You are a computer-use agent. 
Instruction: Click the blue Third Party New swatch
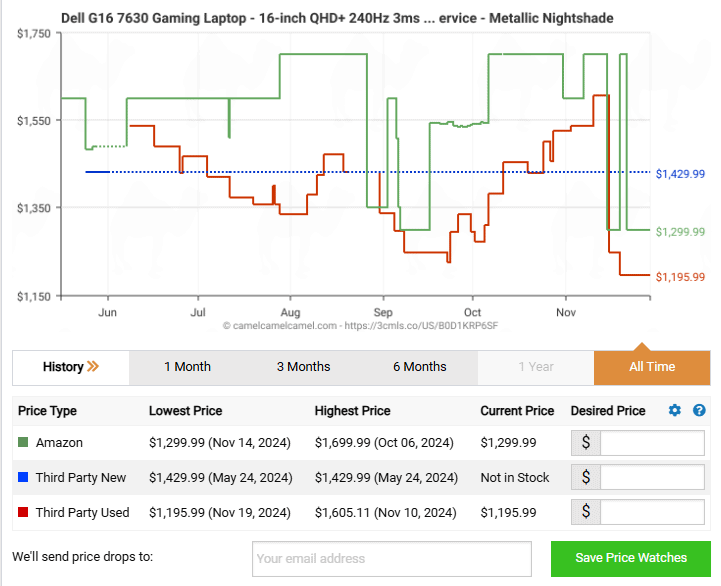tap(23, 477)
